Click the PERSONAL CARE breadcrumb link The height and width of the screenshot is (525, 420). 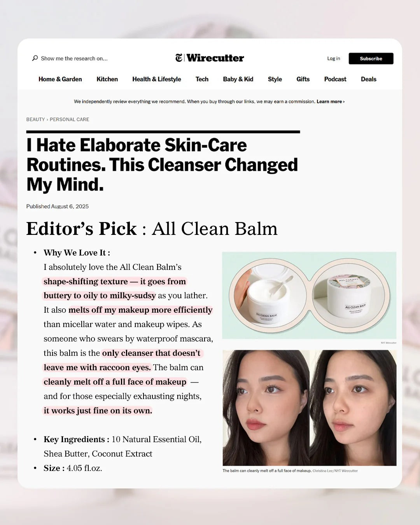70,119
